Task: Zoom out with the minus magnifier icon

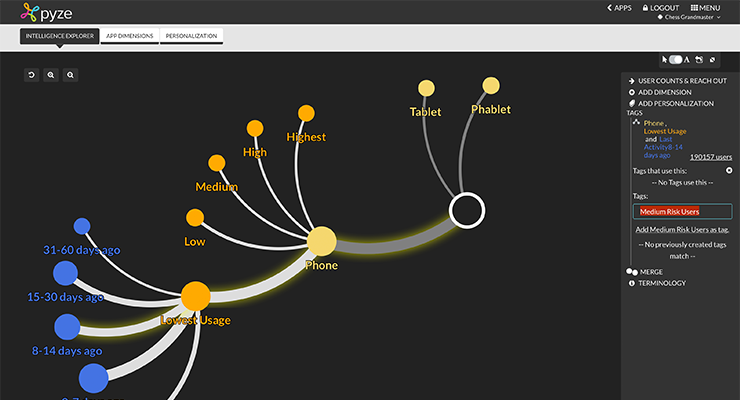Action: pyautogui.click(x=70, y=75)
